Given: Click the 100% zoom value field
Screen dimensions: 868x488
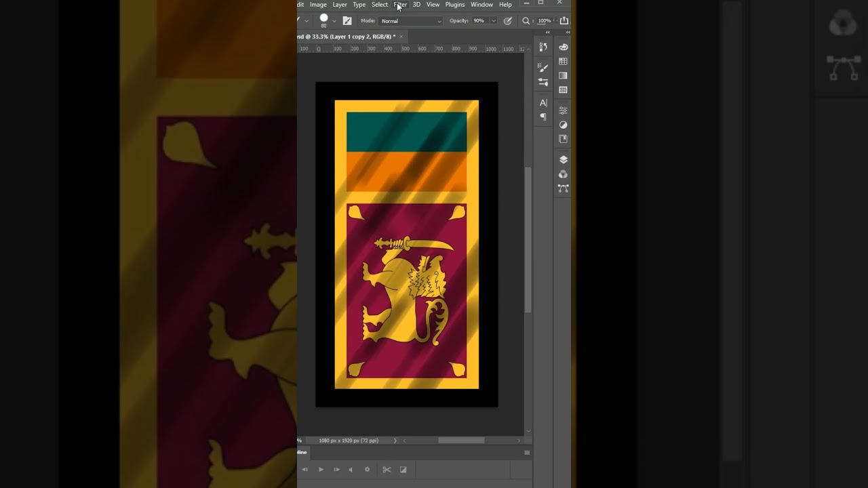Looking at the screenshot, I should point(544,21).
